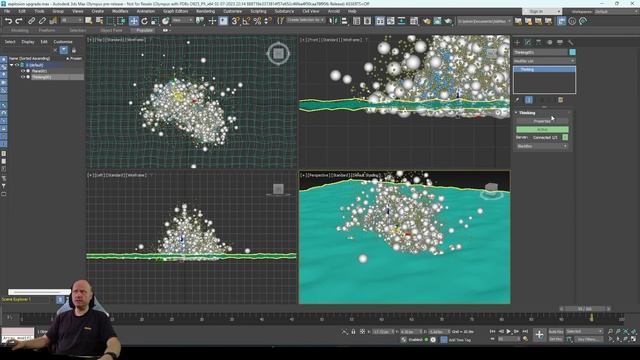
Task: Click the Top viewport ViewCube
Action: pyautogui.click(x=278, y=53)
